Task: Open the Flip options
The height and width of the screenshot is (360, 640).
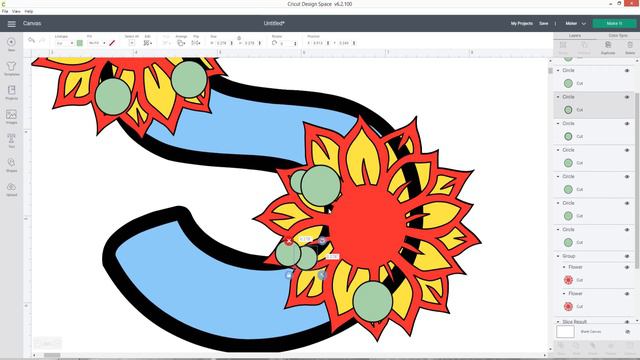Action: click(x=196, y=43)
